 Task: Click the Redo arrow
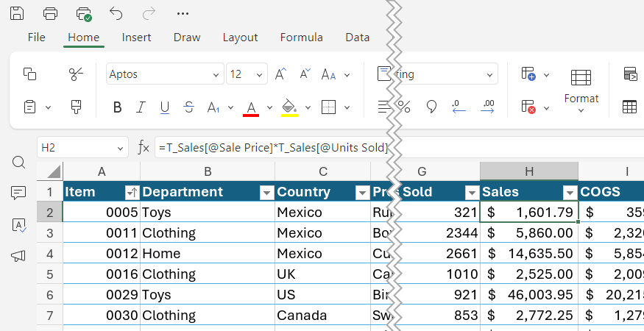pos(149,13)
